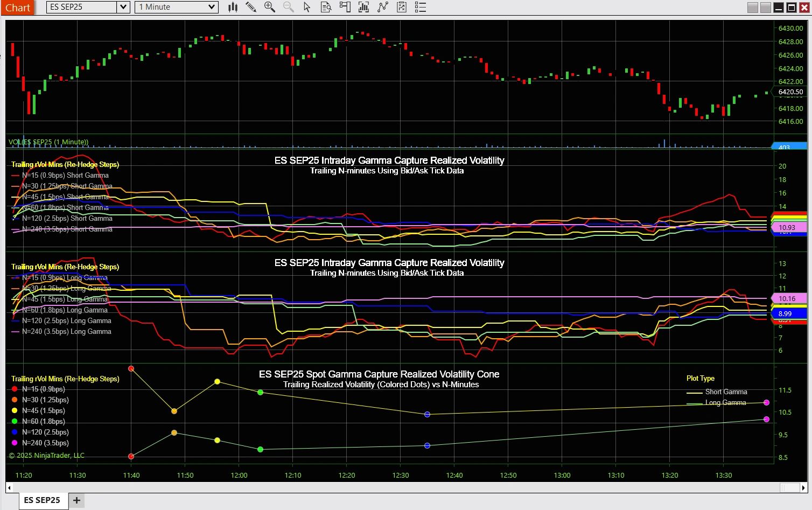Click legend N=60 (1.8bps) Long Gamma
The width and height of the screenshot is (812, 510).
pos(59,310)
